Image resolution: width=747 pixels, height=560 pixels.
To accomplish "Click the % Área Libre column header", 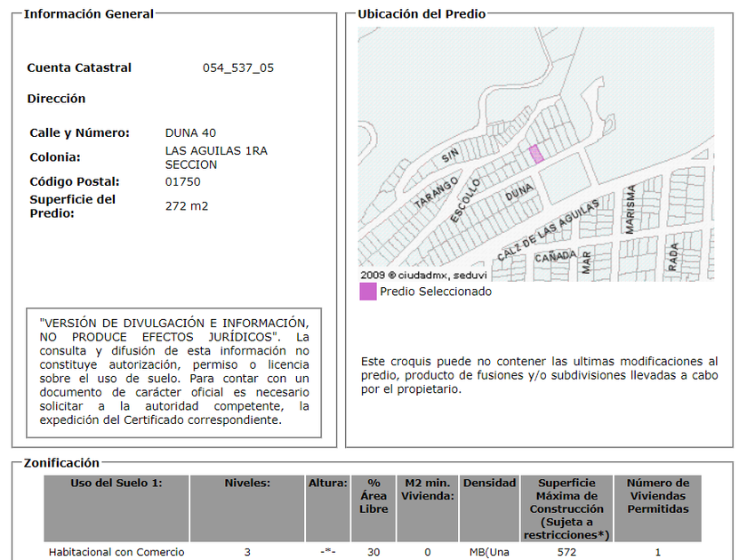I will click(373, 508).
